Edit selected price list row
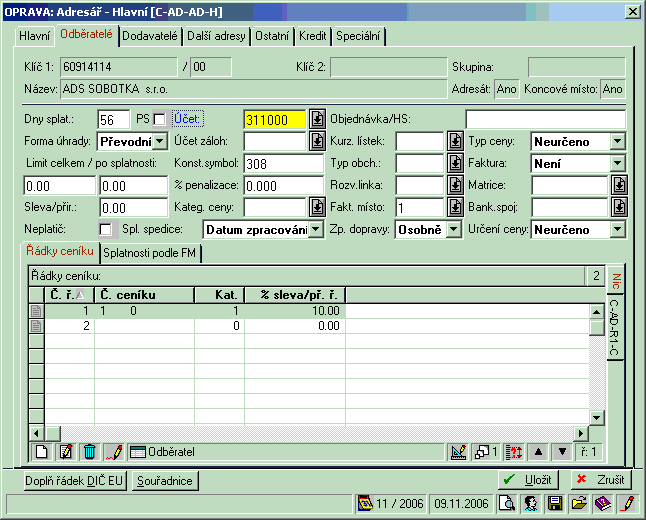 point(66,452)
